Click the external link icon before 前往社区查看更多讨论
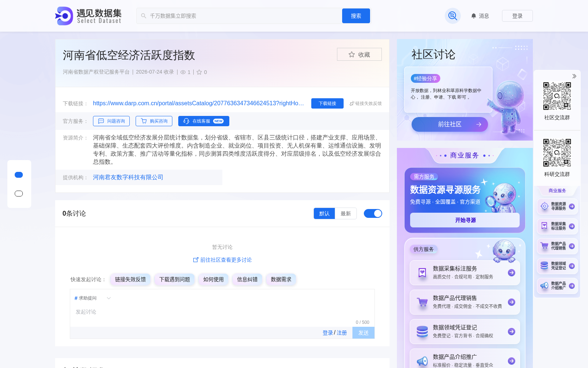 [x=196, y=260]
